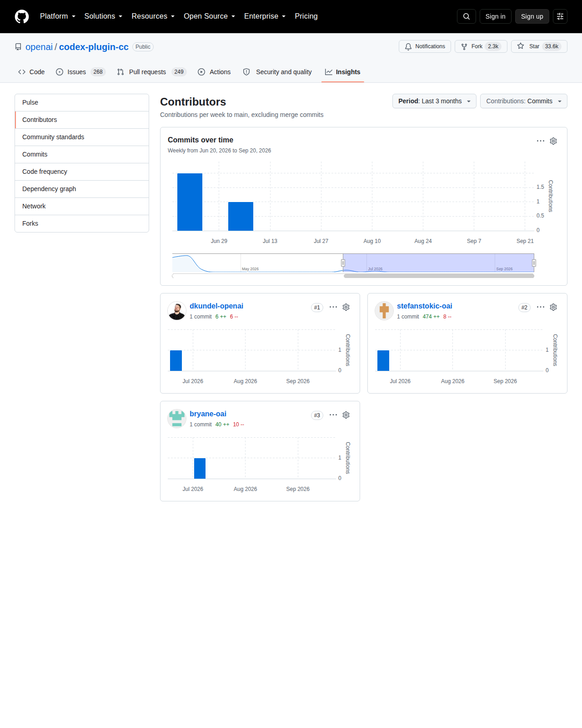This screenshot has height=728, width=582.
Task: Expand the Open Source menu
Action: click(210, 16)
